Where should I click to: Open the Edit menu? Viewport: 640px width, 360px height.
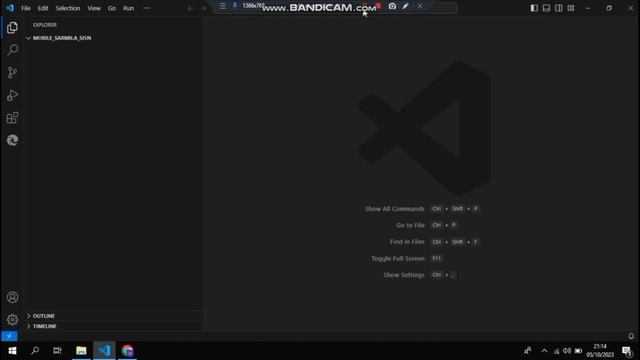pos(43,8)
